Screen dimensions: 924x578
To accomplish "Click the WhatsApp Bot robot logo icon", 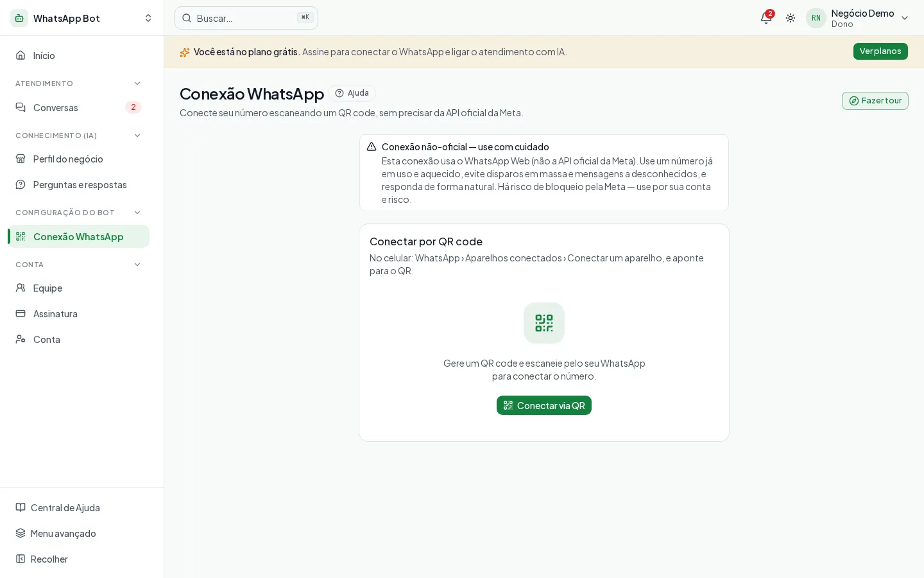I will pos(19,18).
